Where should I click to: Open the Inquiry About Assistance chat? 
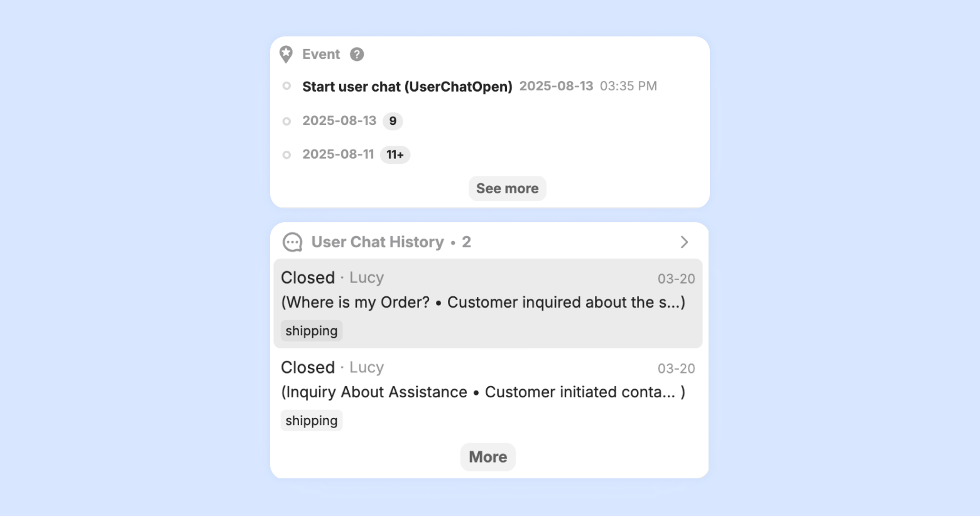pyautogui.click(x=482, y=392)
